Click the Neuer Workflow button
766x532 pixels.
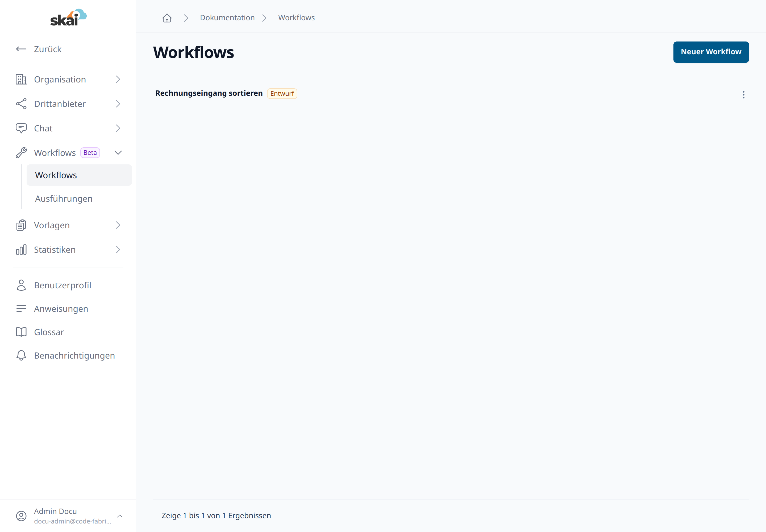click(x=711, y=52)
